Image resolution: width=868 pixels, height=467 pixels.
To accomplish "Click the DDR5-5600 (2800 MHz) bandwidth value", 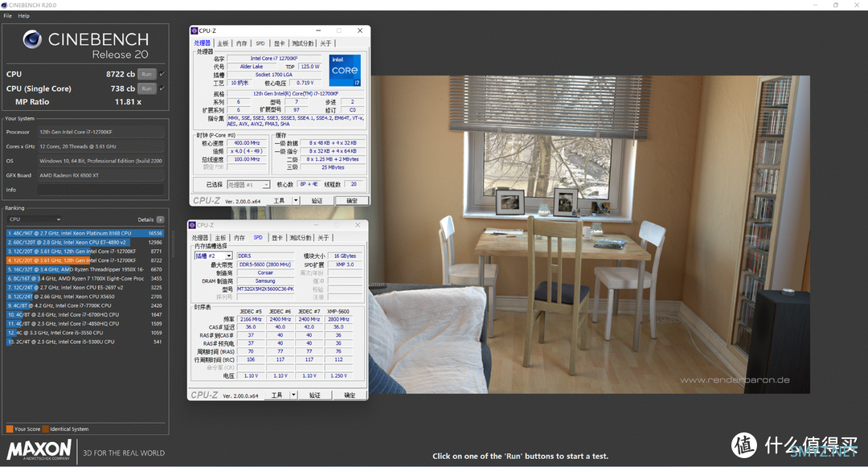I will pos(266,264).
